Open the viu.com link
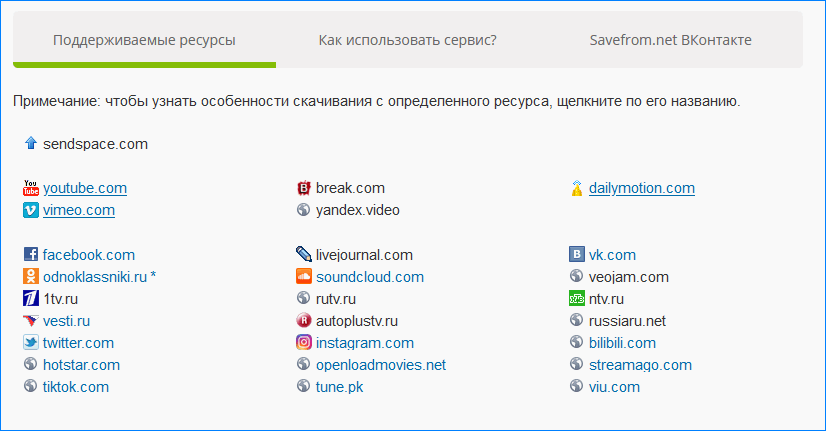This screenshot has width=826, height=431. click(x=614, y=387)
